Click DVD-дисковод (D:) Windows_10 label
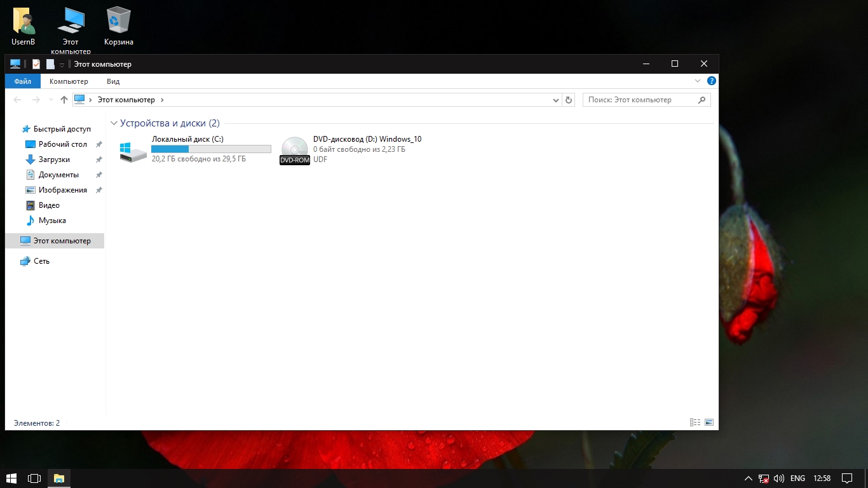 click(x=367, y=139)
